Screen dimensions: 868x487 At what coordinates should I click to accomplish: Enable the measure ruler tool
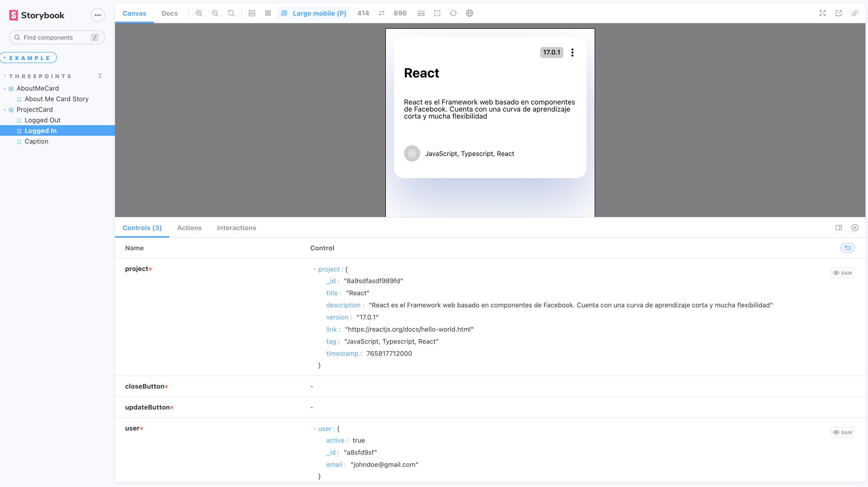click(421, 13)
